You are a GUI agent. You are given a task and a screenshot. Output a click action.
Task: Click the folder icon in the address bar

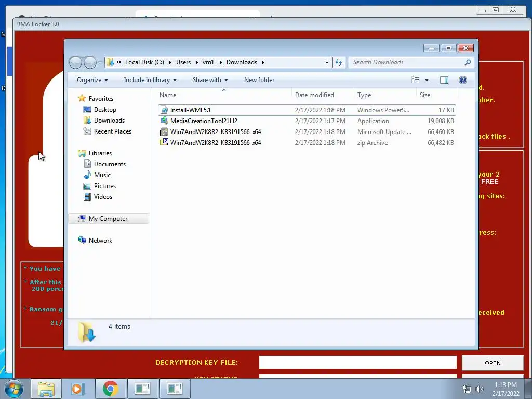pyautogui.click(x=110, y=62)
